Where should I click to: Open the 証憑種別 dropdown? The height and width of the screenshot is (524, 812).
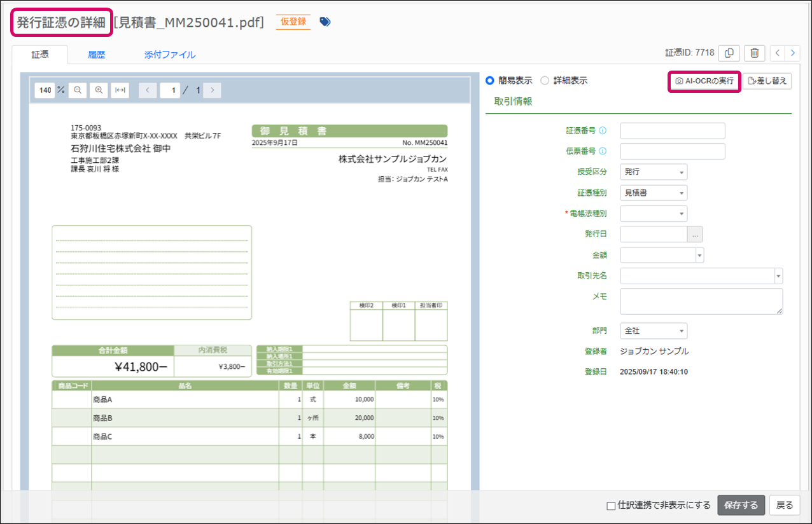click(653, 193)
